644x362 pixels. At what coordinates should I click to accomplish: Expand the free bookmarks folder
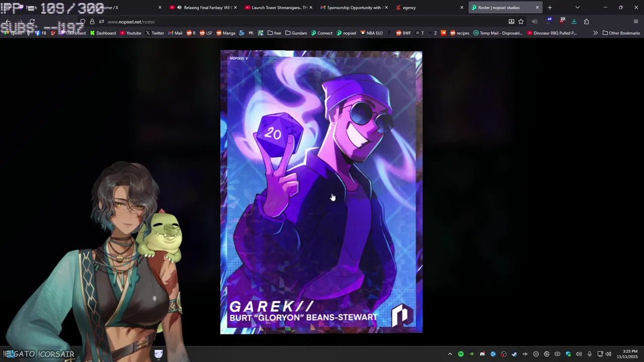tap(274, 33)
